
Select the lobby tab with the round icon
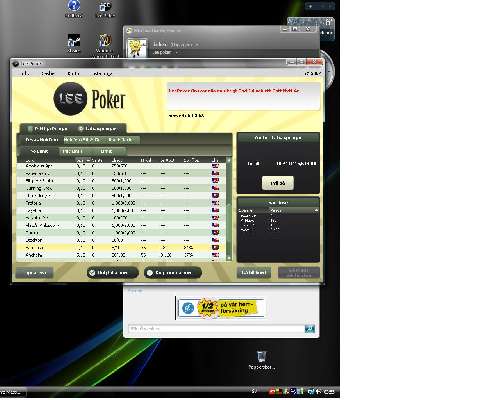click(x=97, y=129)
